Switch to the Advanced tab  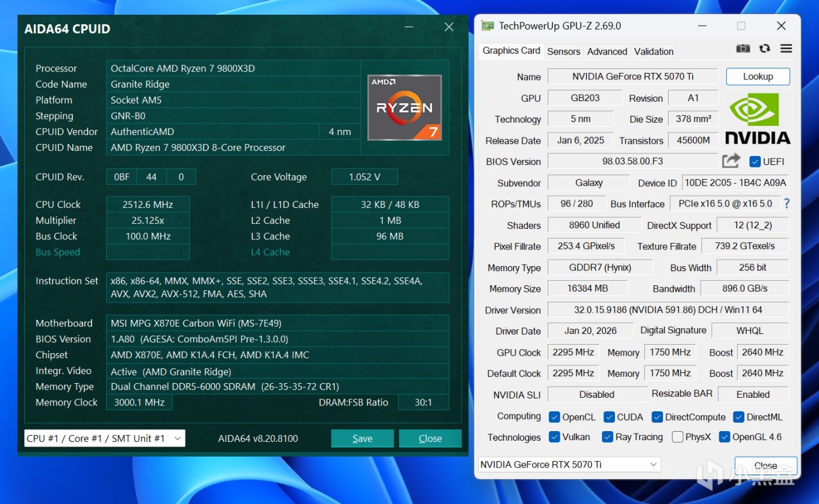click(607, 51)
